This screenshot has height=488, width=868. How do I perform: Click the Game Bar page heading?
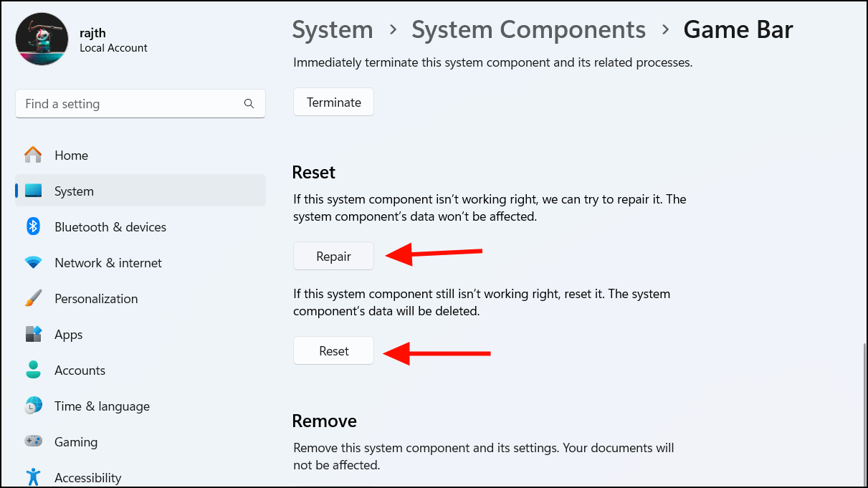pyautogui.click(x=738, y=29)
